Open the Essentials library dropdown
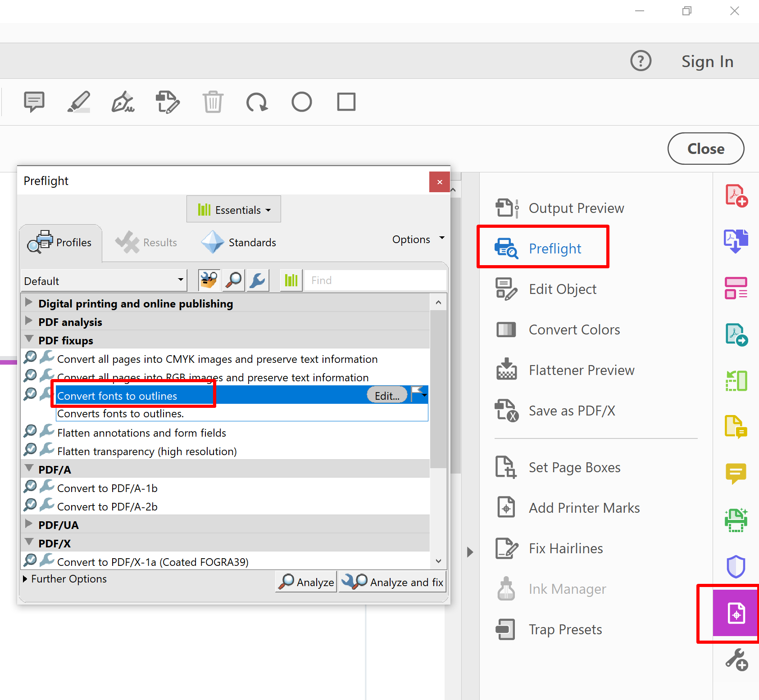759x700 pixels. [234, 209]
